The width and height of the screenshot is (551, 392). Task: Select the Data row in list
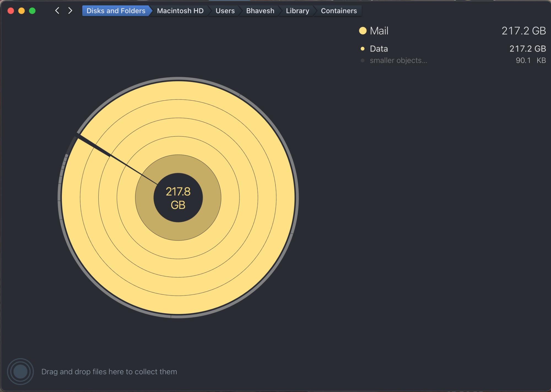click(453, 49)
